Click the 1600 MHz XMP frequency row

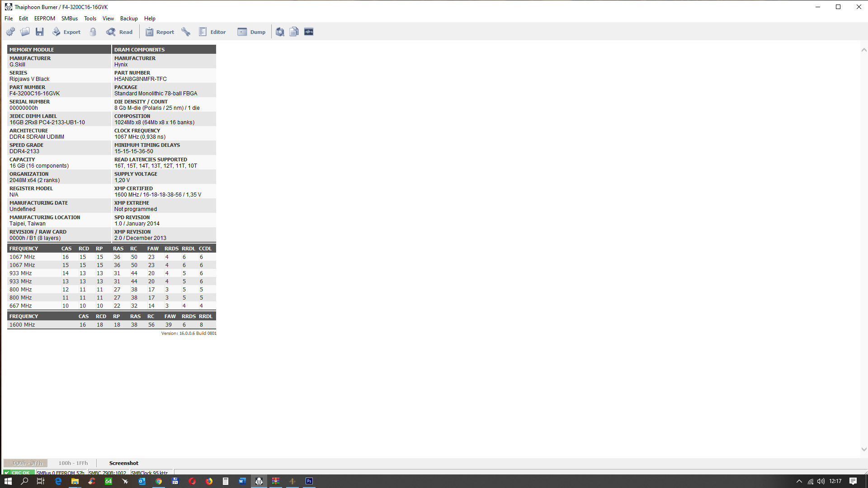[111, 325]
